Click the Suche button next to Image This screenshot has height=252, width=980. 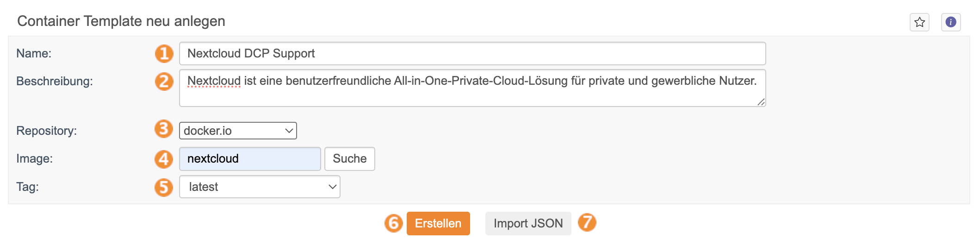click(349, 159)
